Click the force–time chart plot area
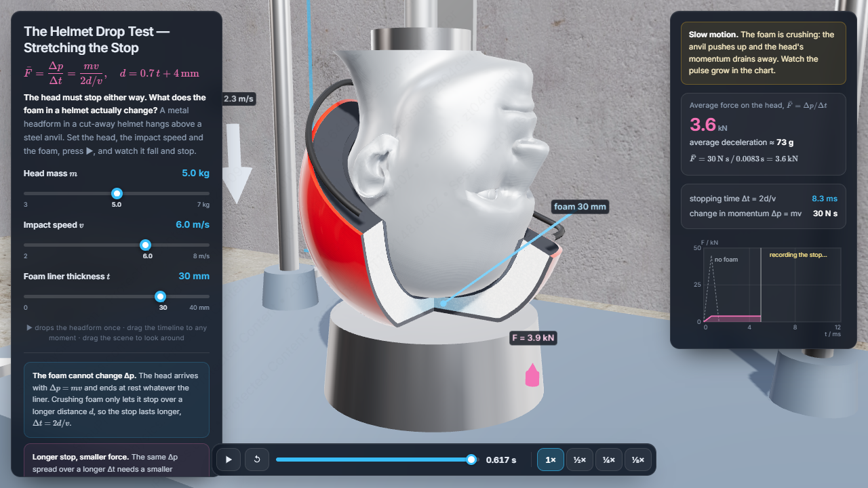This screenshot has width=868, height=488. click(x=772, y=285)
